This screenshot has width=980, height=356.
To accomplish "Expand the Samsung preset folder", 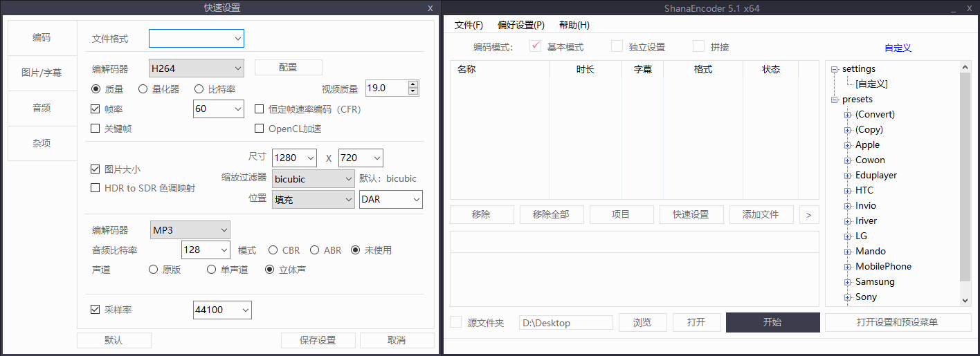I will coord(848,282).
